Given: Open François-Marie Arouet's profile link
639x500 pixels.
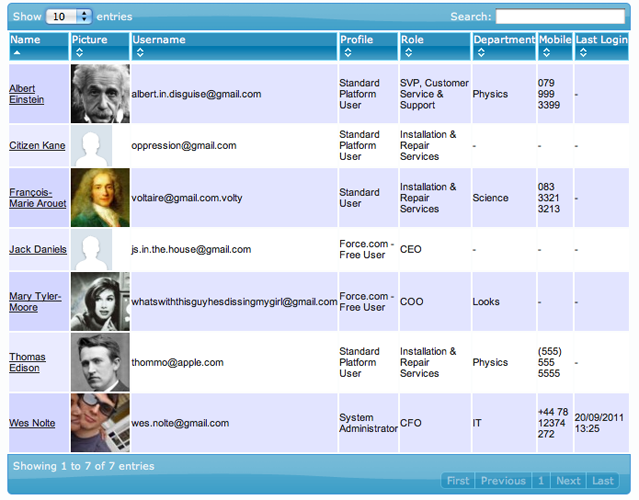Looking at the screenshot, I should [37, 198].
